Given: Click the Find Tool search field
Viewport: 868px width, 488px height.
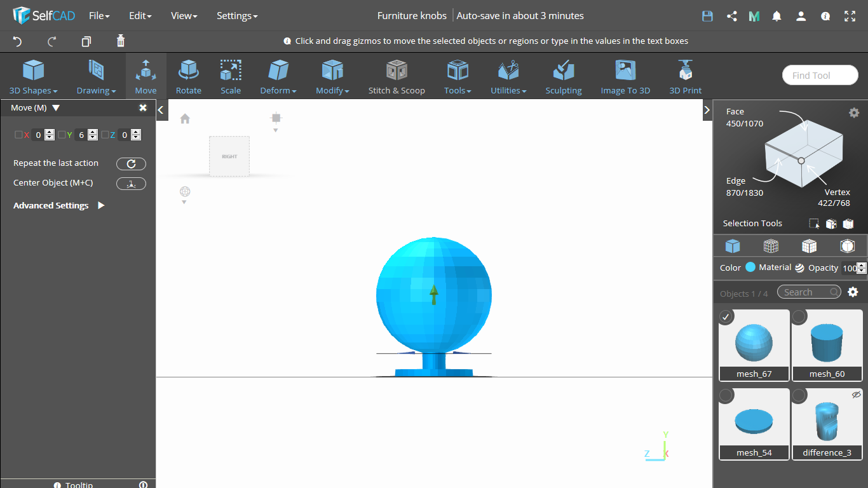Looking at the screenshot, I should pos(820,76).
